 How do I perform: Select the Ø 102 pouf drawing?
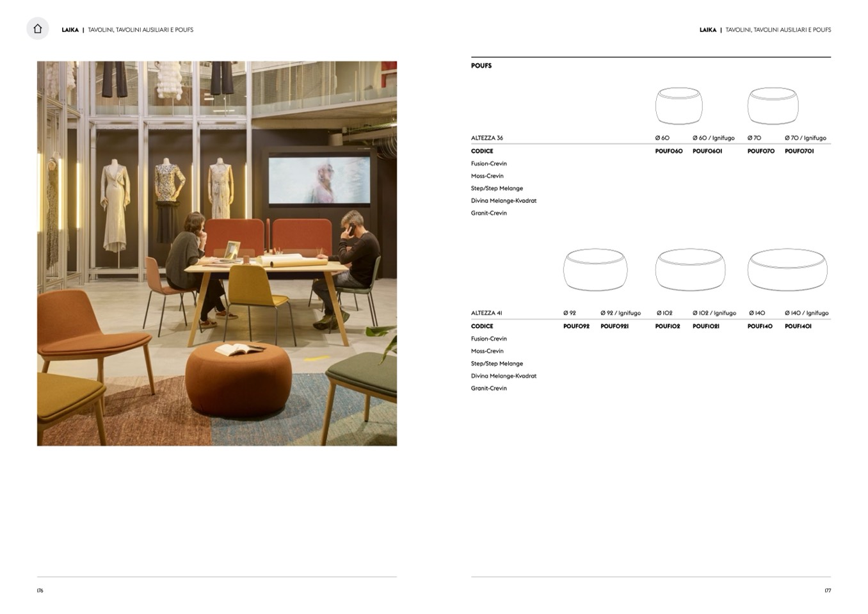(x=689, y=270)
